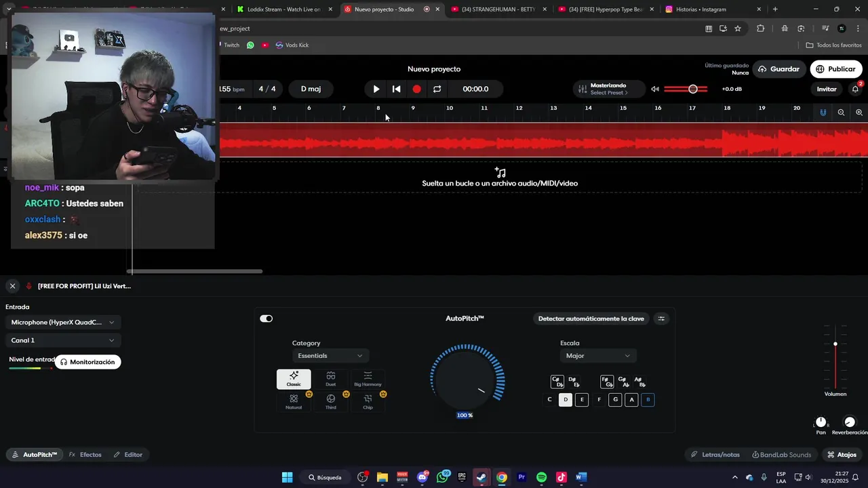Open the Canal 1 channel dropdown

[x=63, y=340]
